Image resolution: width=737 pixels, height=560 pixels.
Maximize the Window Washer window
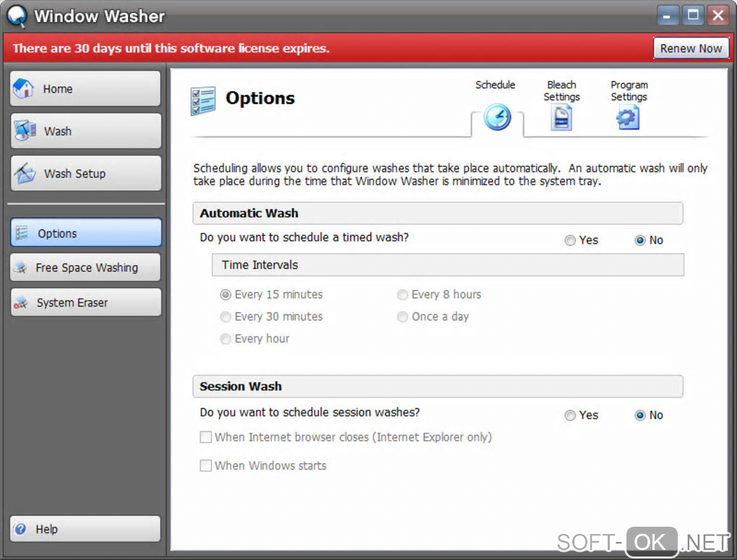click(x=693, y=15)
